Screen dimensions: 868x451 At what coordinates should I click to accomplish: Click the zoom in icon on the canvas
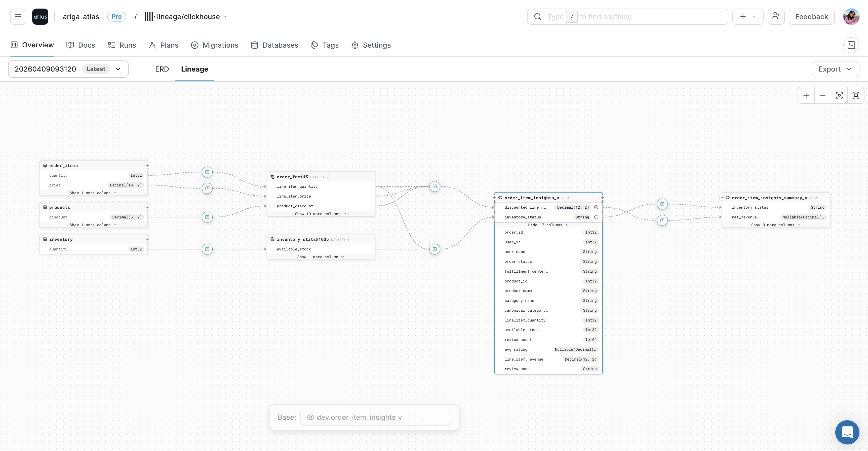(806, 95)
